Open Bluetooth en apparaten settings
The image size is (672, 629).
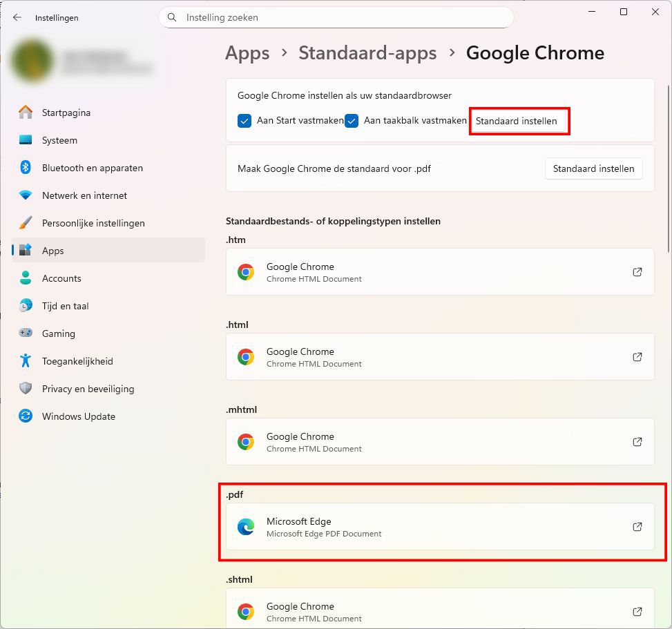92,167
